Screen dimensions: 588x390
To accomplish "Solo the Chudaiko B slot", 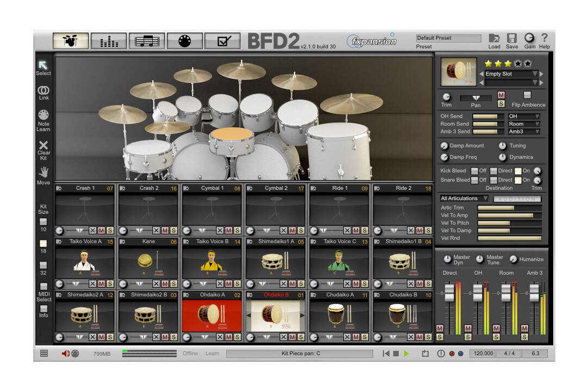I will point(428,337).
